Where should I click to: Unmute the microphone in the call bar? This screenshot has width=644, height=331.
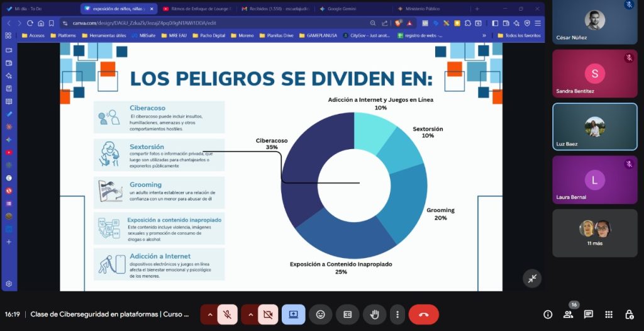pyautogui.click(x=227, y=314)
